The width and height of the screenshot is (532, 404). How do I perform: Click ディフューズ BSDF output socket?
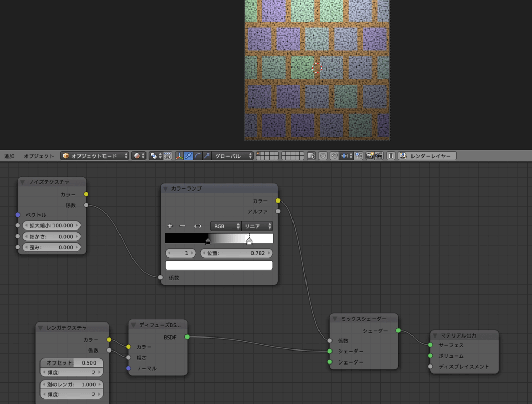coord(187,337)
